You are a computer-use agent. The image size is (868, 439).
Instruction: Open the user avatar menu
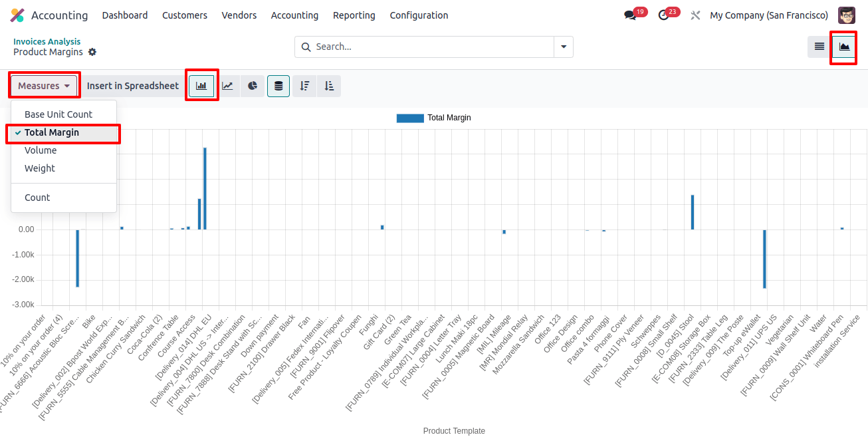(847, 15)
